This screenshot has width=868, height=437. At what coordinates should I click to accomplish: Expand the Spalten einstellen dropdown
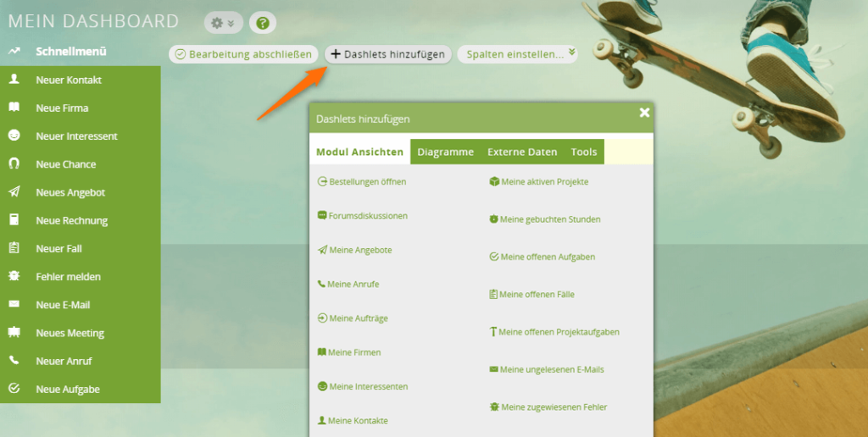(x=518, y=54)
